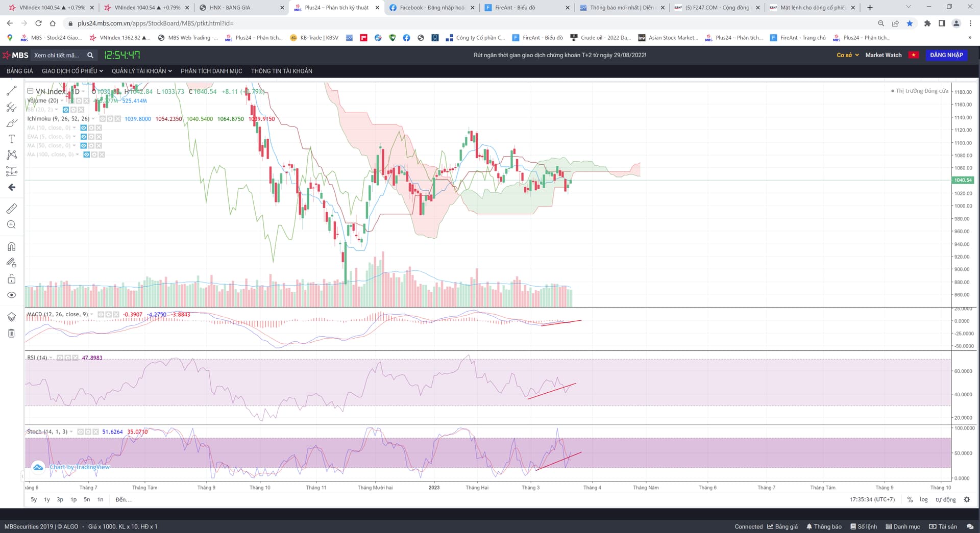Select the ruler measure tool
The image size is (980, 533).
point(11,209)
